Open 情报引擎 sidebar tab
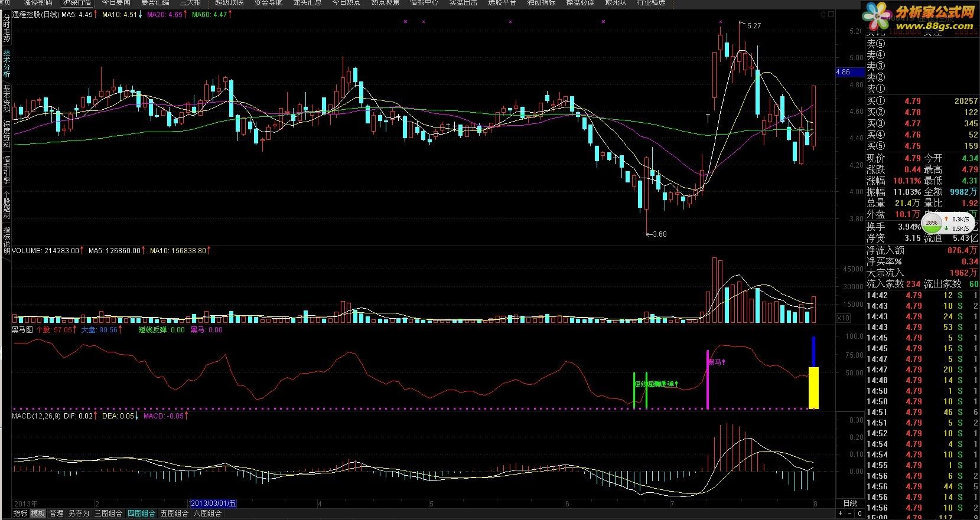Viewport: 980px width, 520px height. [6, 169]
